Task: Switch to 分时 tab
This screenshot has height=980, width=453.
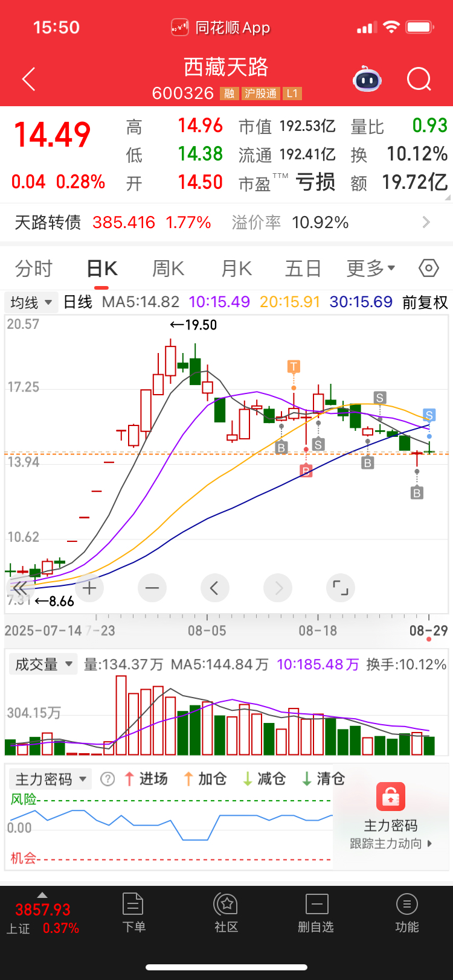Action: pos(34,268)
